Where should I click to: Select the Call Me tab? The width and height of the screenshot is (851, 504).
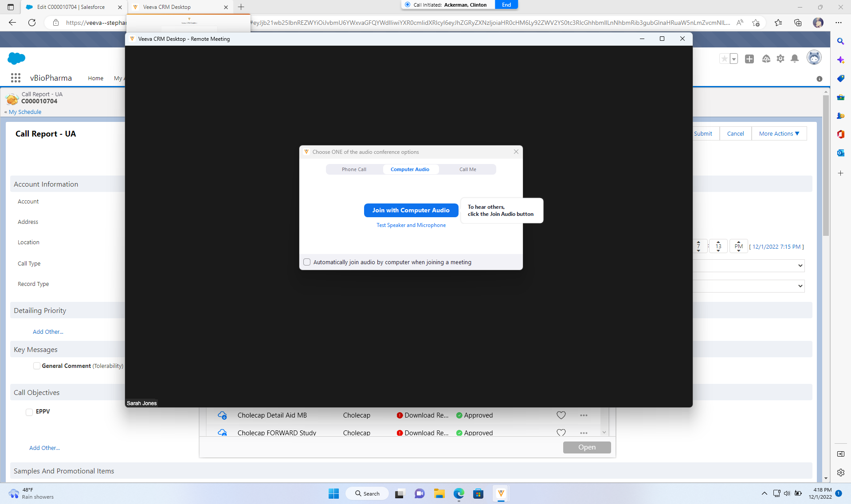tap(467, 169)
